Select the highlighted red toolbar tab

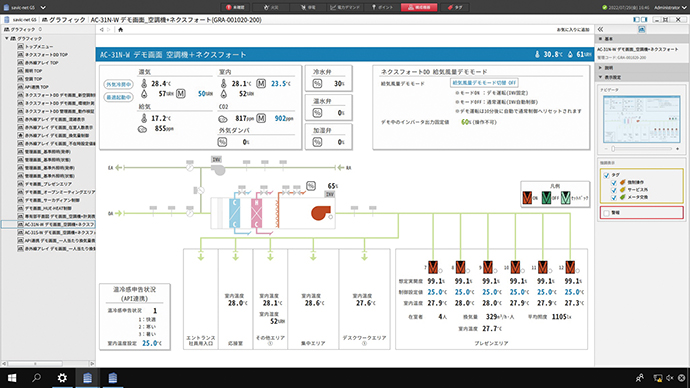tap(419, 7)
